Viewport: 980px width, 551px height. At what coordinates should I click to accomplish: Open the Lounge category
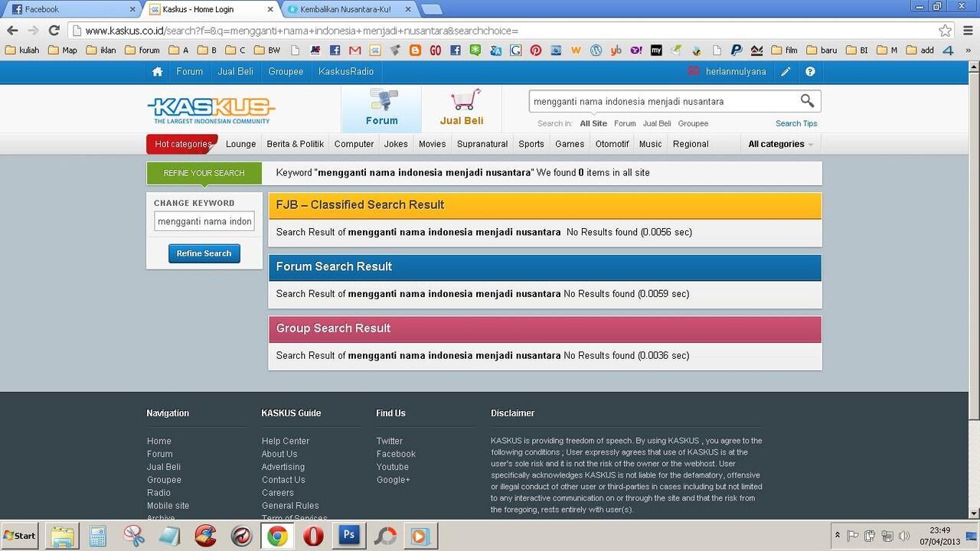[241, 144]
